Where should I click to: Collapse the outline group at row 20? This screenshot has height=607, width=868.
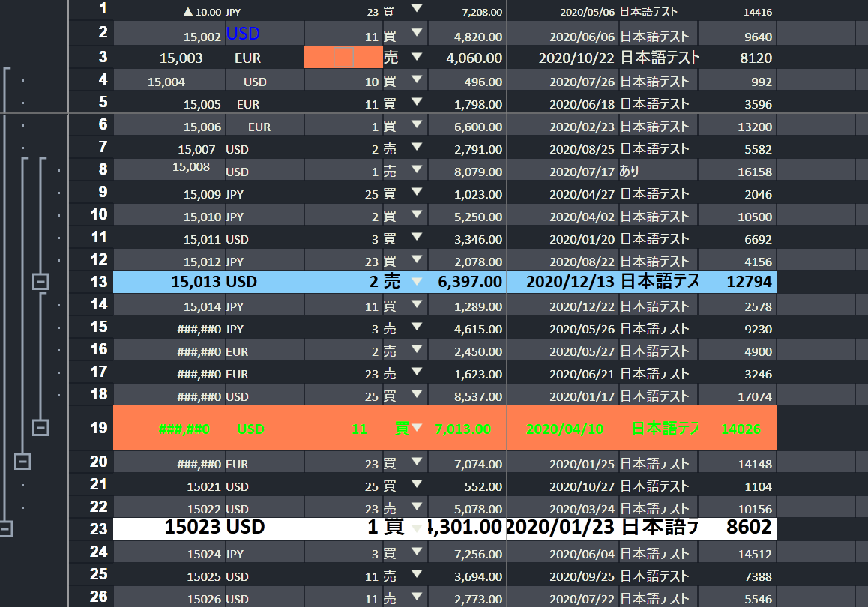(23, 462)
